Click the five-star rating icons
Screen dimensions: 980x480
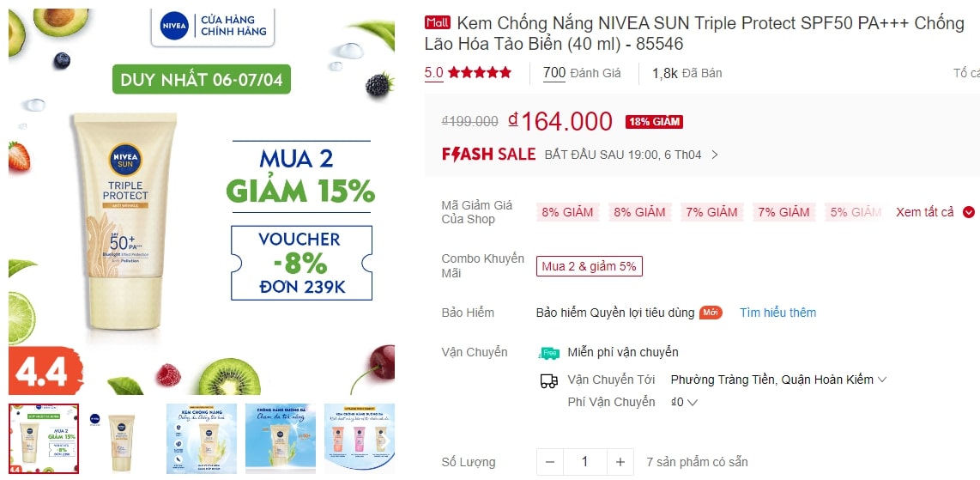480,72
